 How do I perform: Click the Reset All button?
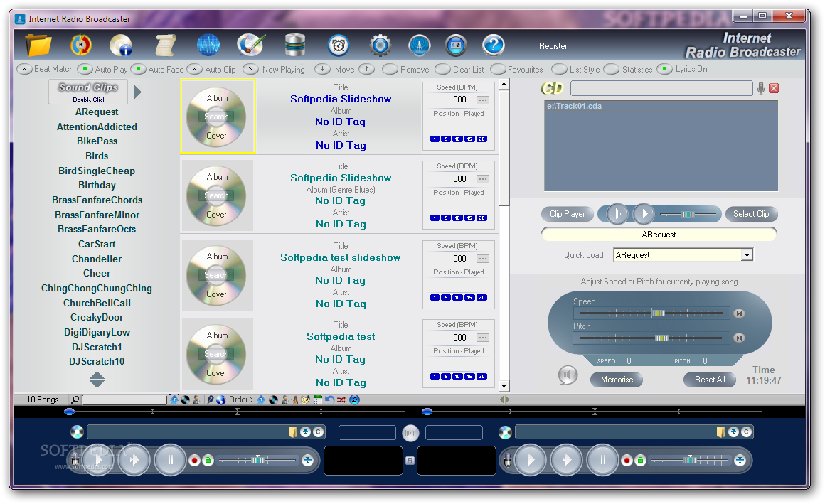[709, 380]
